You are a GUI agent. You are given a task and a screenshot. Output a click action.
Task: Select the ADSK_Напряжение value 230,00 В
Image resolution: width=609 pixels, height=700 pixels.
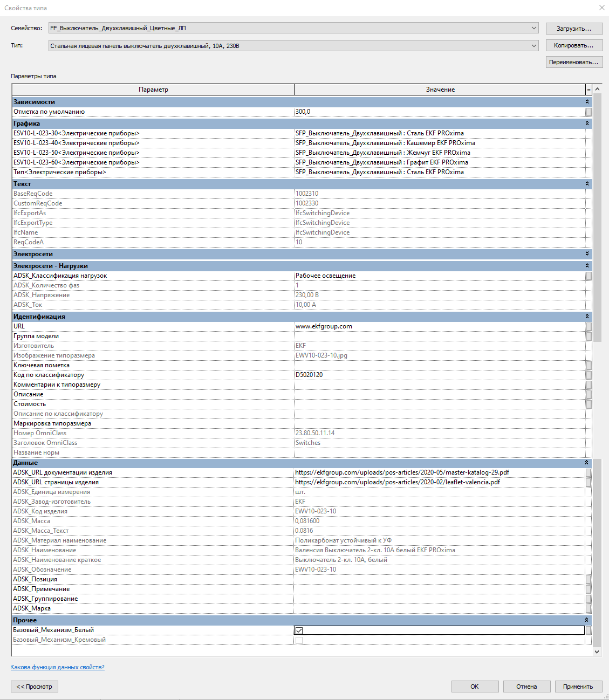(x=440, y=295)
